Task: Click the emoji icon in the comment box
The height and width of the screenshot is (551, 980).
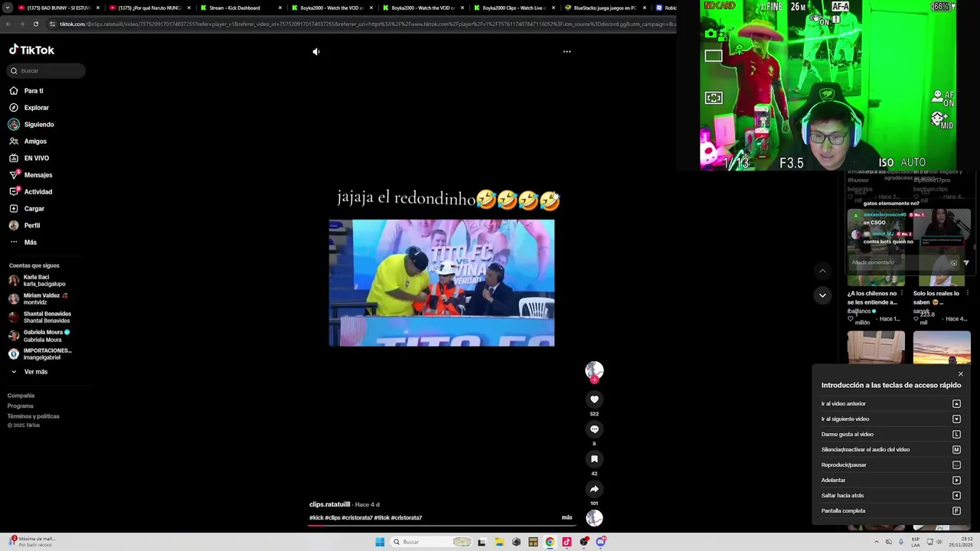Action: coord(954,262)
